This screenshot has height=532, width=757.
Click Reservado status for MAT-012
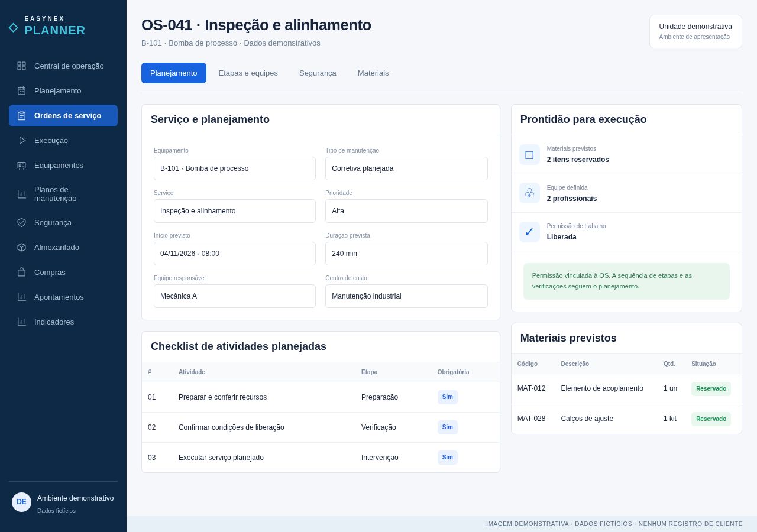pos(711,389)
